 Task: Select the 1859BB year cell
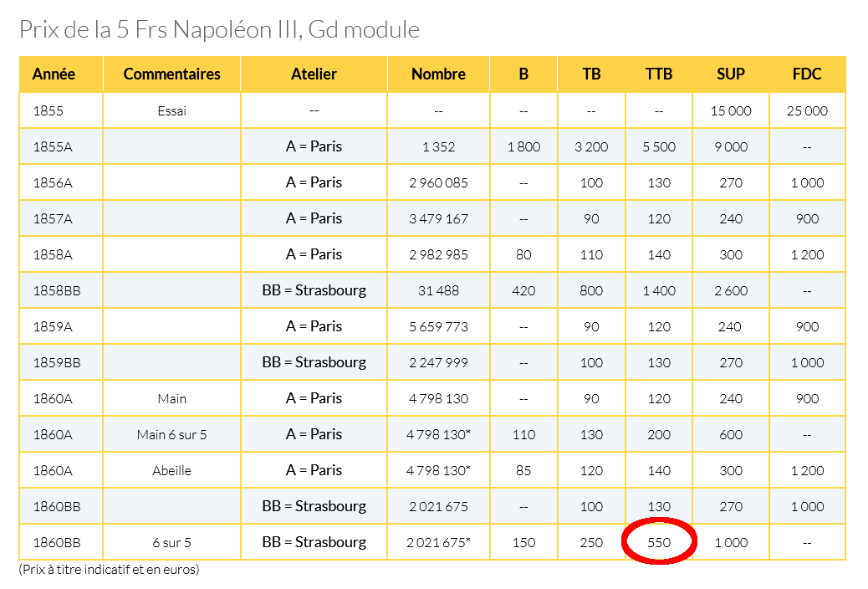coord(56,362)
